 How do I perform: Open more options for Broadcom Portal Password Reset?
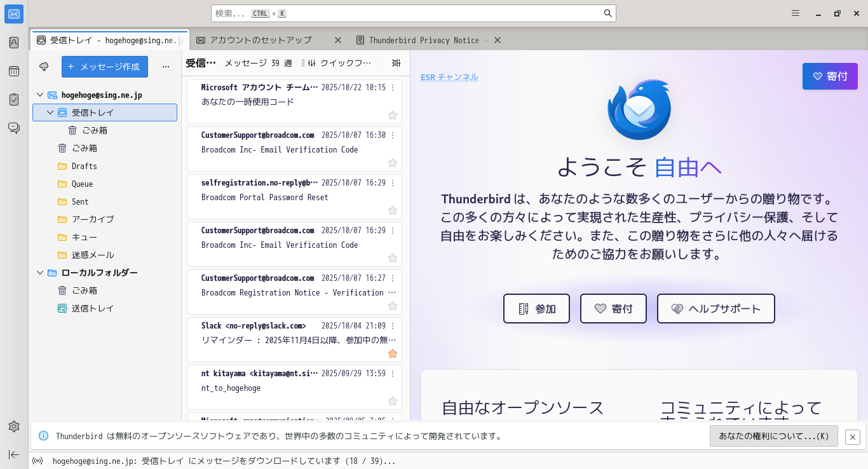(393, 183)
